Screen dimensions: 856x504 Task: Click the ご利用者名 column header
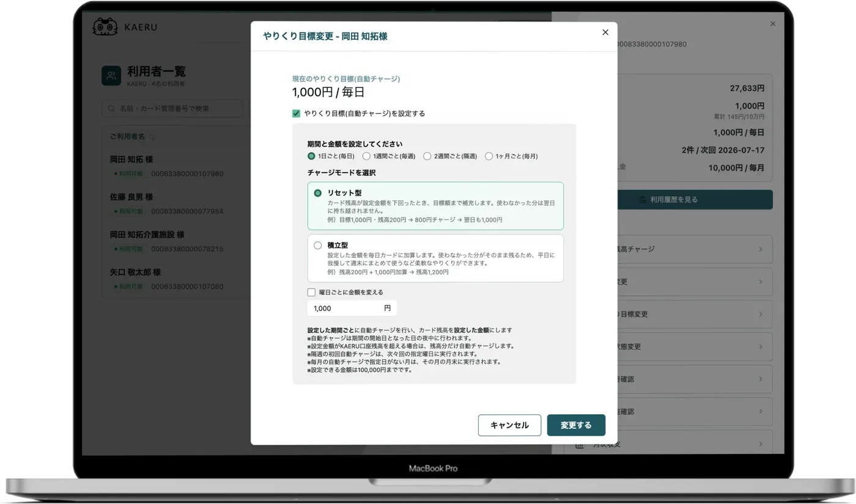(127, 136)
